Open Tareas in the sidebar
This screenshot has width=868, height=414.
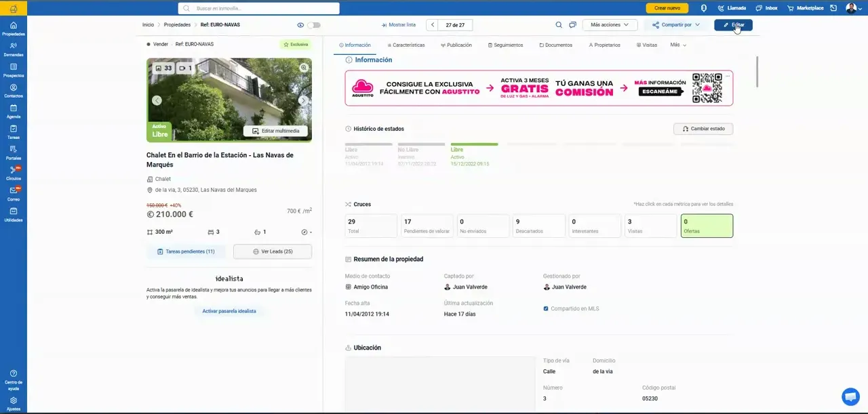click(14, 132)
